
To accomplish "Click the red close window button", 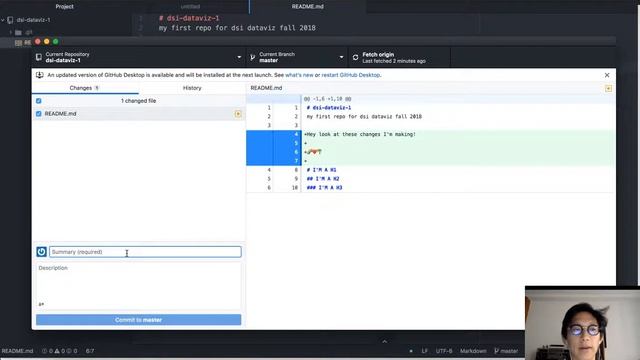I will 38,41.
